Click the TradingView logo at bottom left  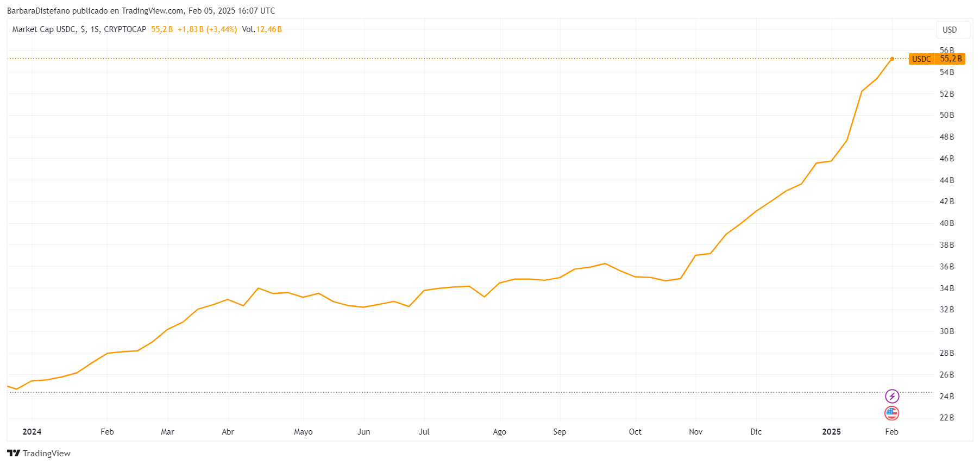[x=39, y=453]
